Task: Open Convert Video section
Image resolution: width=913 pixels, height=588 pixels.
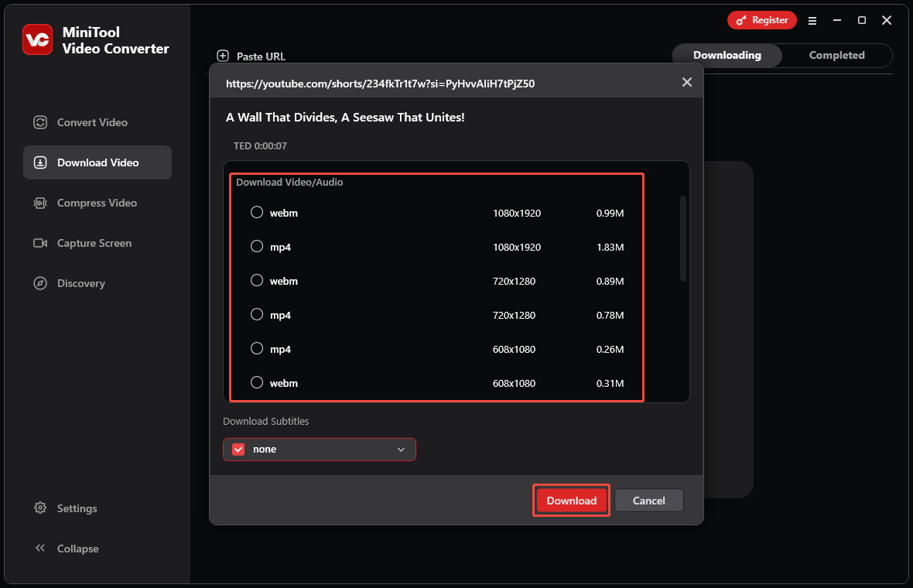Action: coord(97,122)
